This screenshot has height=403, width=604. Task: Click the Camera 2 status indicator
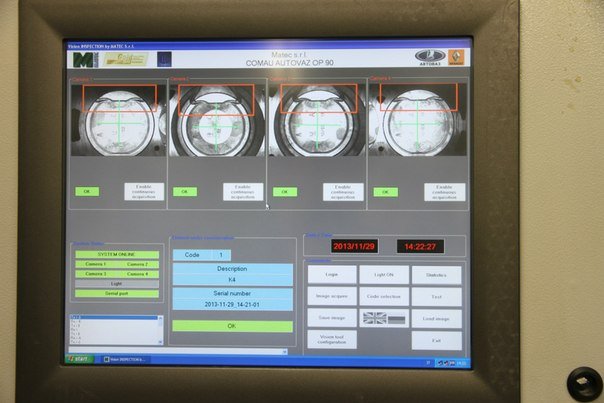[x=138, y=264]
